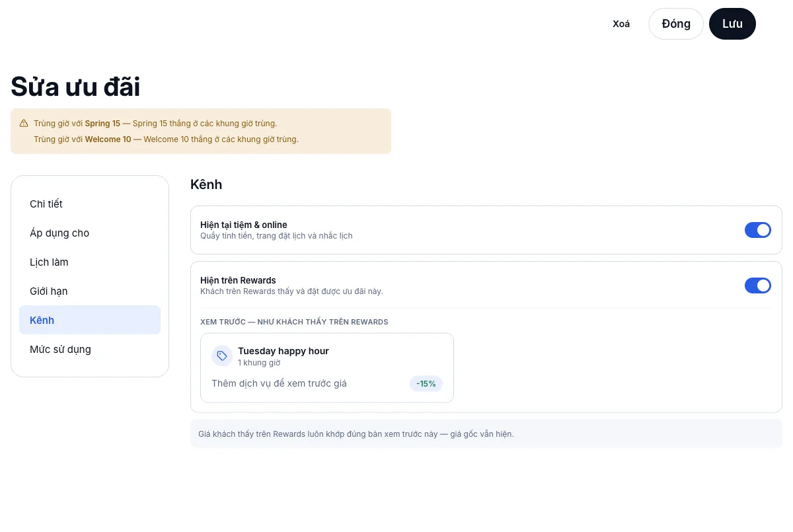This screenshot has width=793, height=532.
Task: Select the Kênh section in sidebar
Action: click(90, 320)
